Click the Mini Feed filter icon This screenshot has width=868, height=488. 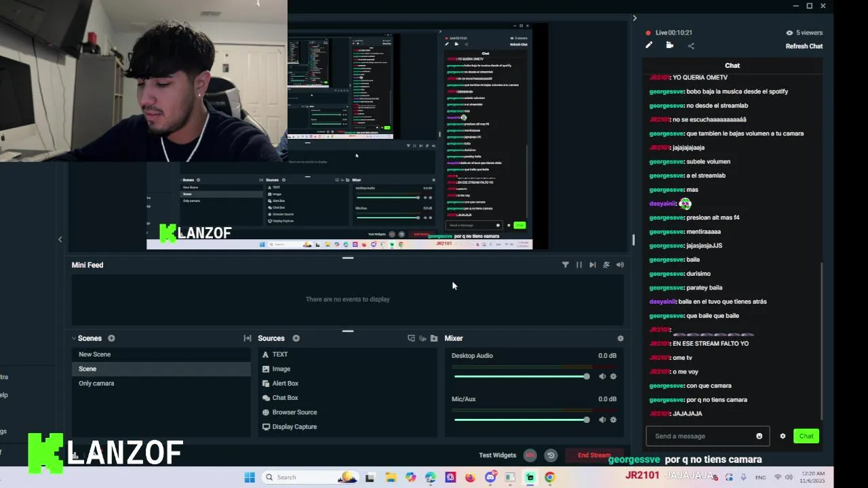[566, 265]
